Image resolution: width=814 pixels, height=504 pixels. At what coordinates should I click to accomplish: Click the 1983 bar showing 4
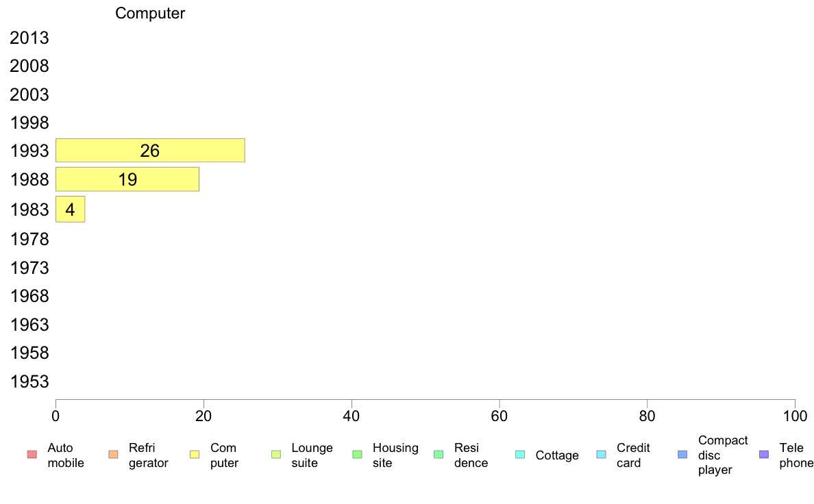pos(70,209)
